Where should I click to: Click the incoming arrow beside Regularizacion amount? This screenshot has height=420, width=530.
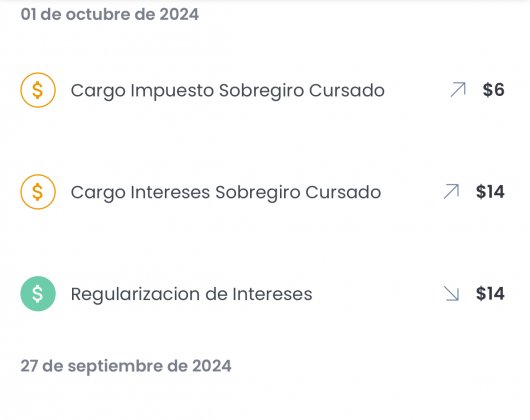(451, 293)
